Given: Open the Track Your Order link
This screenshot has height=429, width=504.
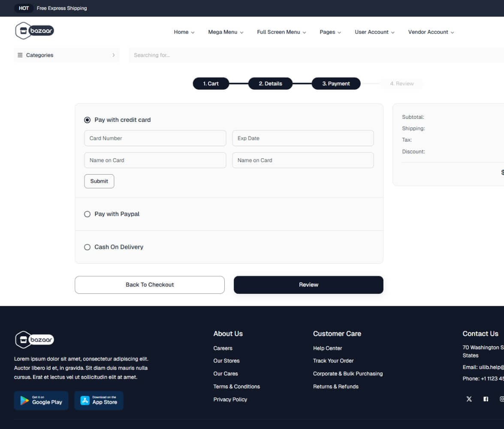Looking at the screenshot, I should click(333, 360).
